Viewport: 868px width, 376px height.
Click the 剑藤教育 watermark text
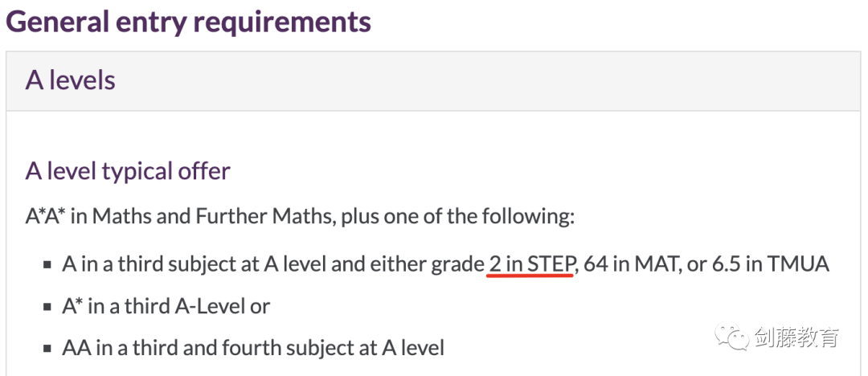coord(796,337)
